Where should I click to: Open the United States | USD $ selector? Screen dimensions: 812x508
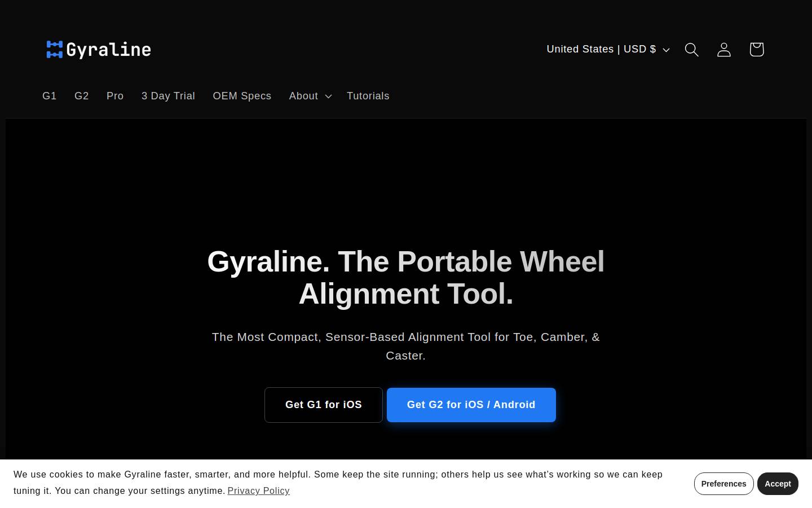608,50
